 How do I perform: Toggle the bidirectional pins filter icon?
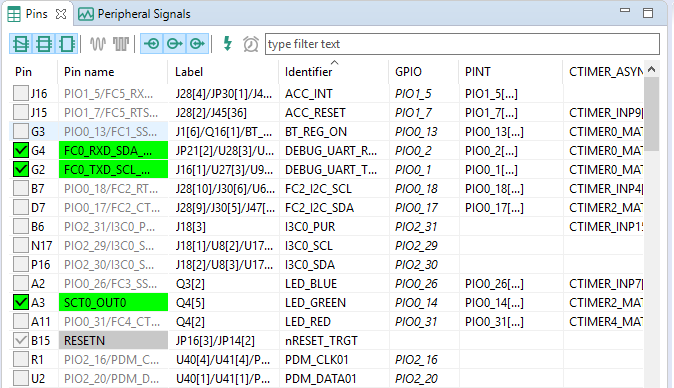(197, 44)
